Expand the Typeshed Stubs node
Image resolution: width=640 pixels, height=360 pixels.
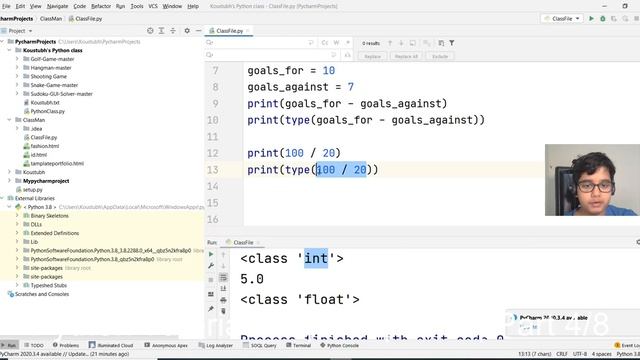[17, 285]
